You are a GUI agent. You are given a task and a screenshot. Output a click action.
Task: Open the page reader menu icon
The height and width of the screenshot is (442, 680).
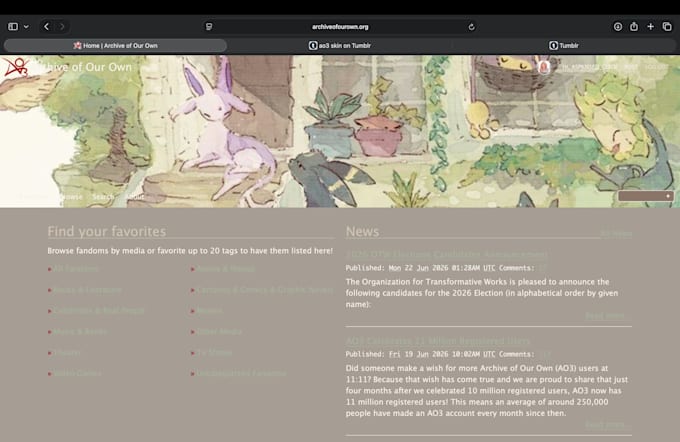coord(209,27)
